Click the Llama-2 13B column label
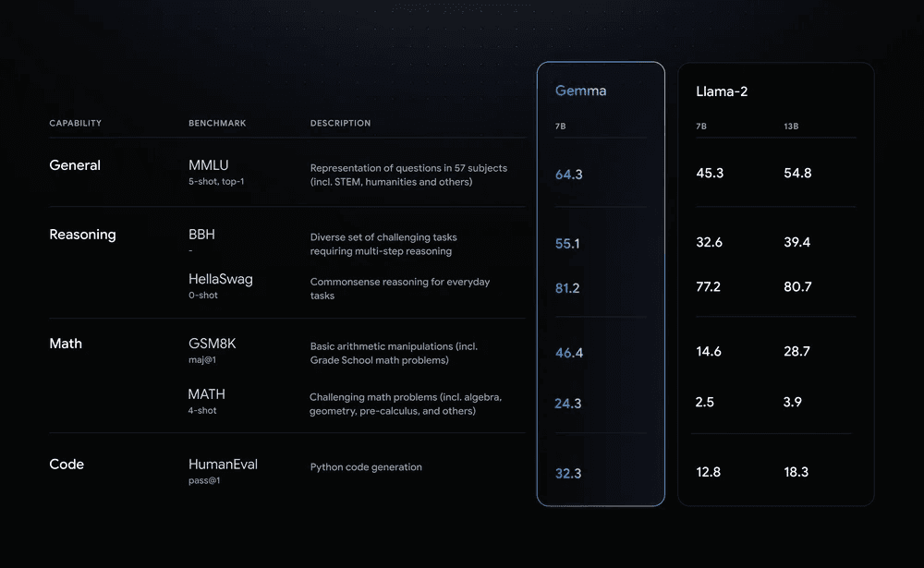Screen dimensions: 924x568 pyautogui.click(x=791, y=126)
